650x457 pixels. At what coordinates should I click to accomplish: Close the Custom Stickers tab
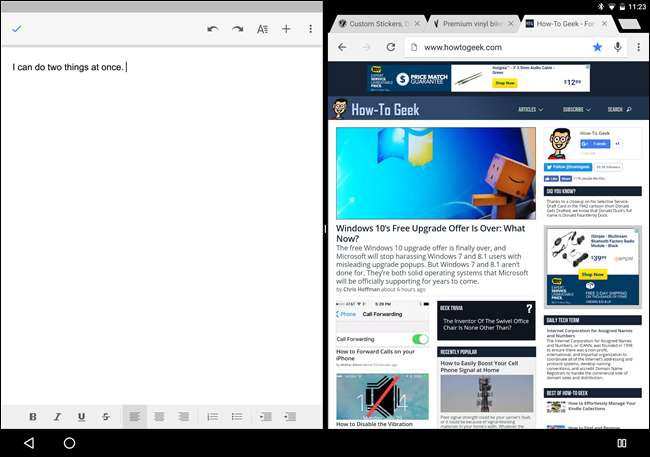click(x=417, y=24)
